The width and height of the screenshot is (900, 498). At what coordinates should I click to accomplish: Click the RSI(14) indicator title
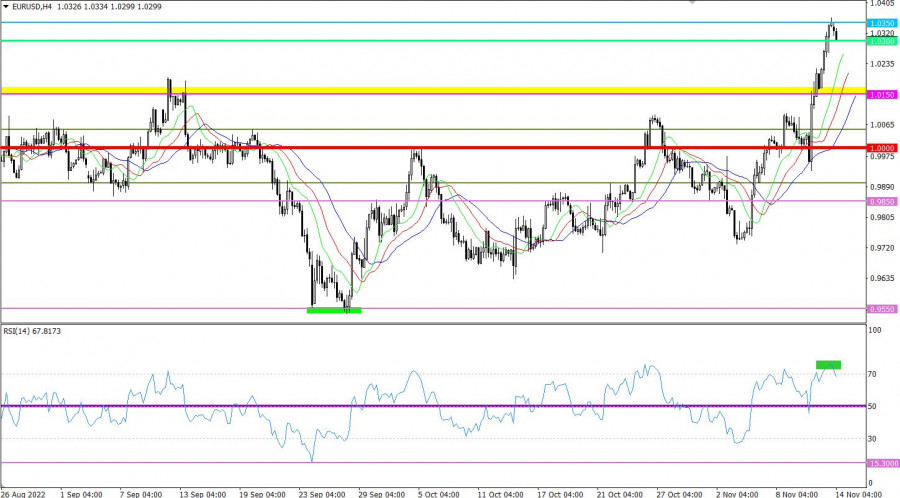[x=32, y=331]
